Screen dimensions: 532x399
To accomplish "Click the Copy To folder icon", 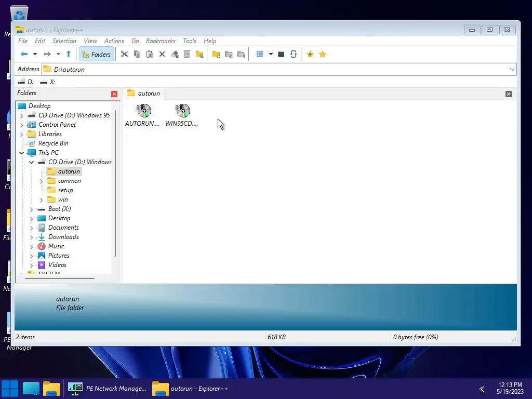I will pyautogui.click(x=229, y=54).
